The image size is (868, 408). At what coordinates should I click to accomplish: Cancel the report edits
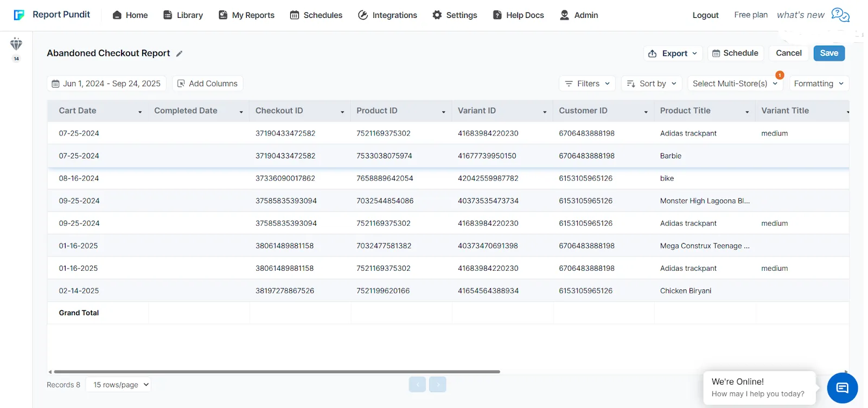click(x=789, y=53)
